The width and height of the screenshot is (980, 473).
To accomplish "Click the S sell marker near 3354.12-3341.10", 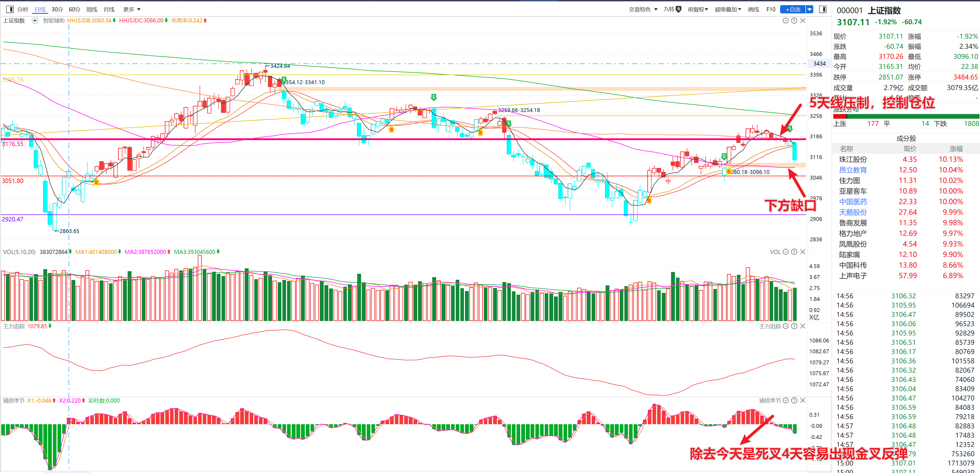I will click(x=284, y=79).
